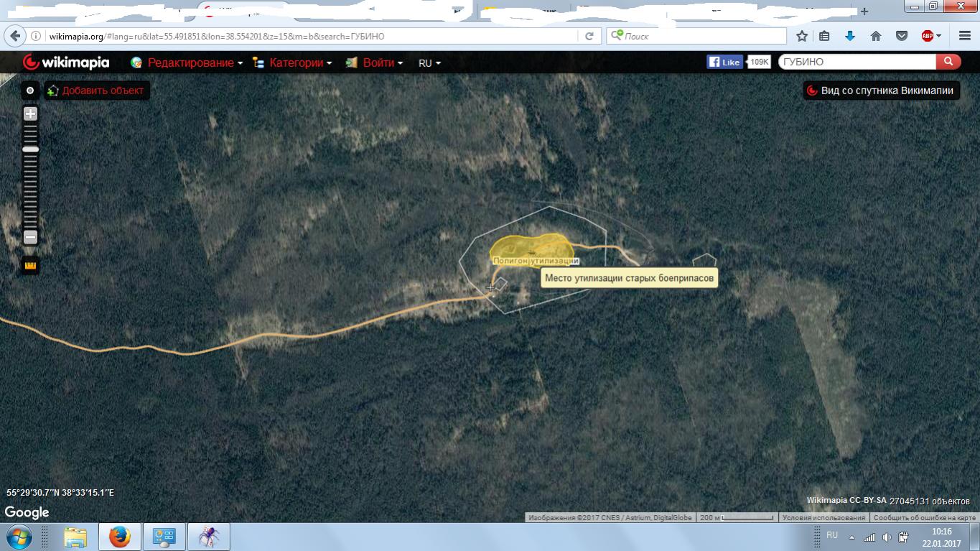Viewport: 980px width, 551px height.
Task: Click the zoom in plus button
Action: click(30, 114)
